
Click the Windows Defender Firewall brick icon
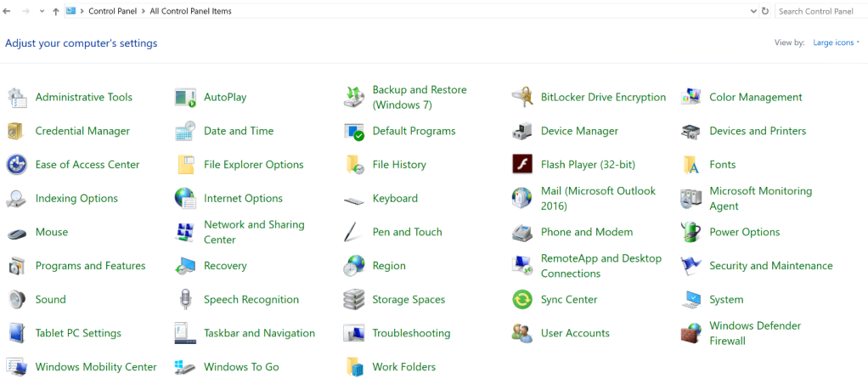(690, 333)
